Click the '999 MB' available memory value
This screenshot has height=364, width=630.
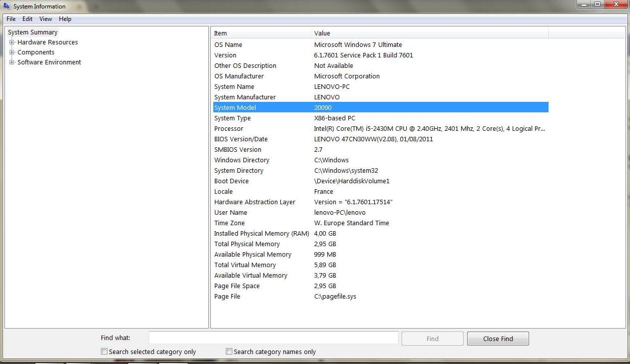[325, 255]
